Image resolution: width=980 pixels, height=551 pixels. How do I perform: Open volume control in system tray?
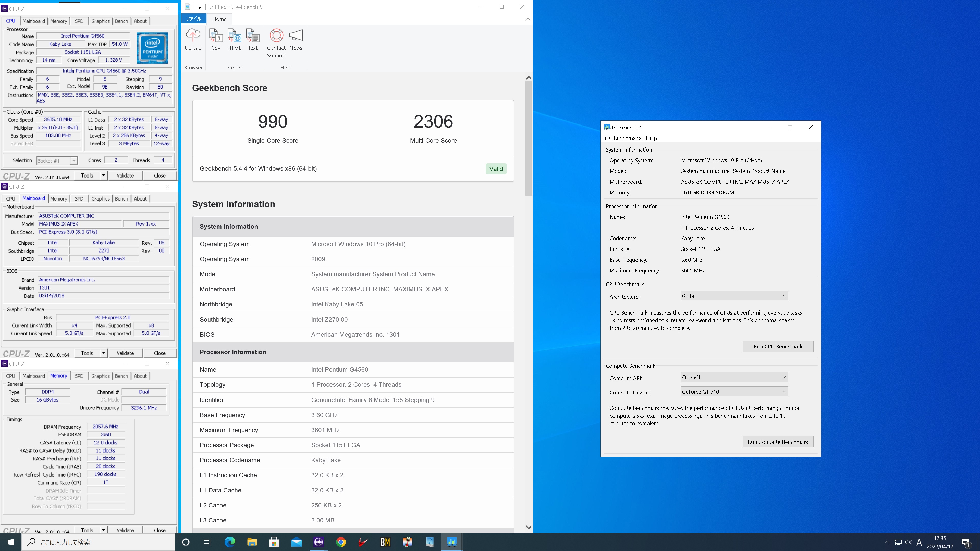(909, 542)
